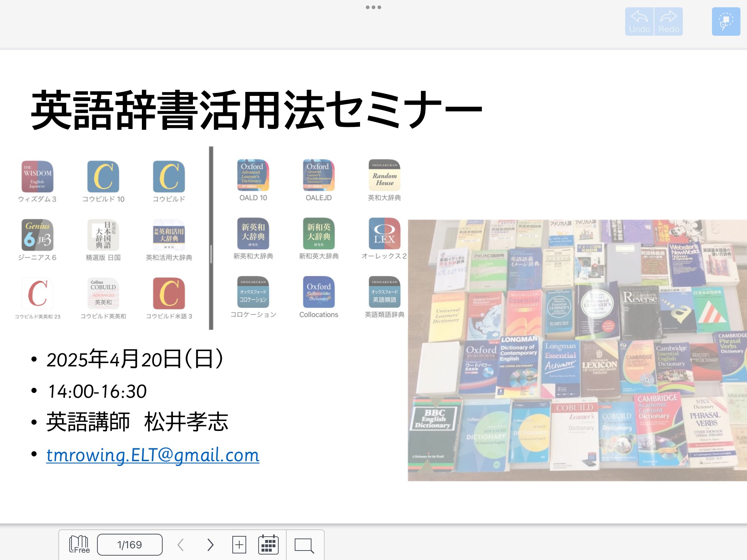Click the slide title 英語辞書活用法セミナー
Viewport: 747px width, 560px height.
click(x=257, y=110)
